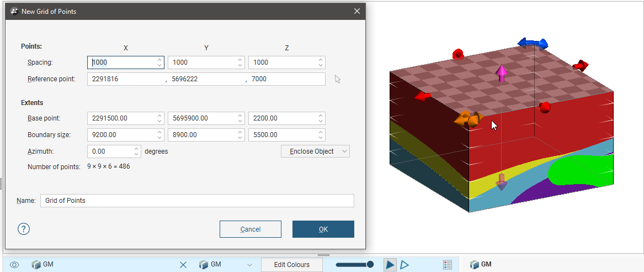Click Edit Colours button

click(291, 265)
